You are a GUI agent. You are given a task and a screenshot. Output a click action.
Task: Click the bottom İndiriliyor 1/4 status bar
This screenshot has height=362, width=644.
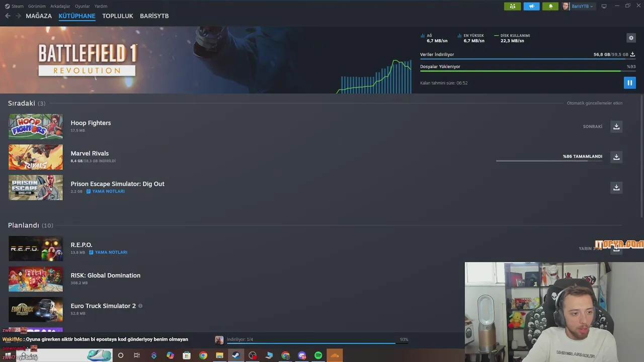318,340
